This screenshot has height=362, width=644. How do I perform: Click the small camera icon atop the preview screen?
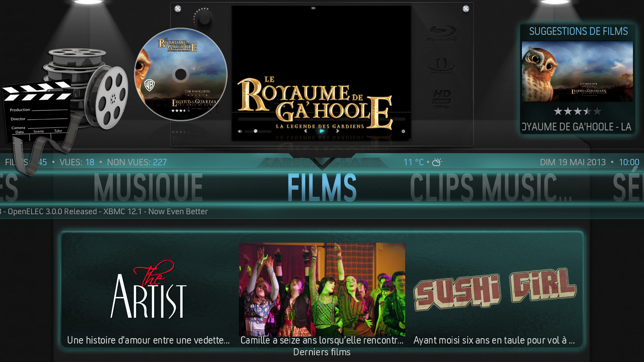[313, 8]
